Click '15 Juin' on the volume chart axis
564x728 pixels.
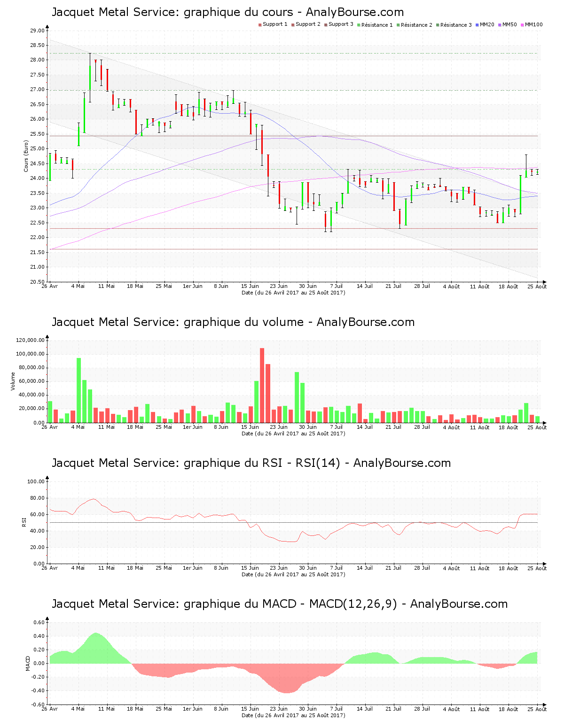[250, 427]
